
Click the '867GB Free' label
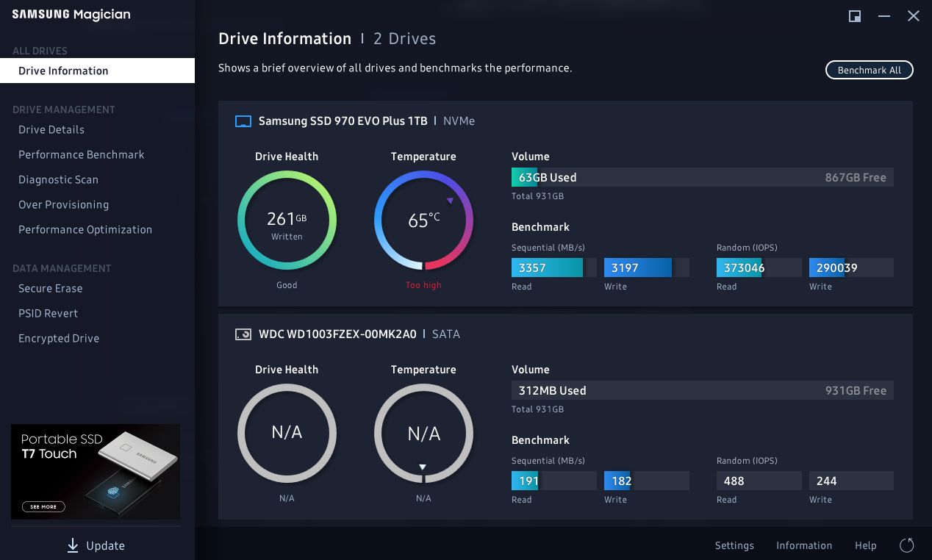tap(856, 177)
